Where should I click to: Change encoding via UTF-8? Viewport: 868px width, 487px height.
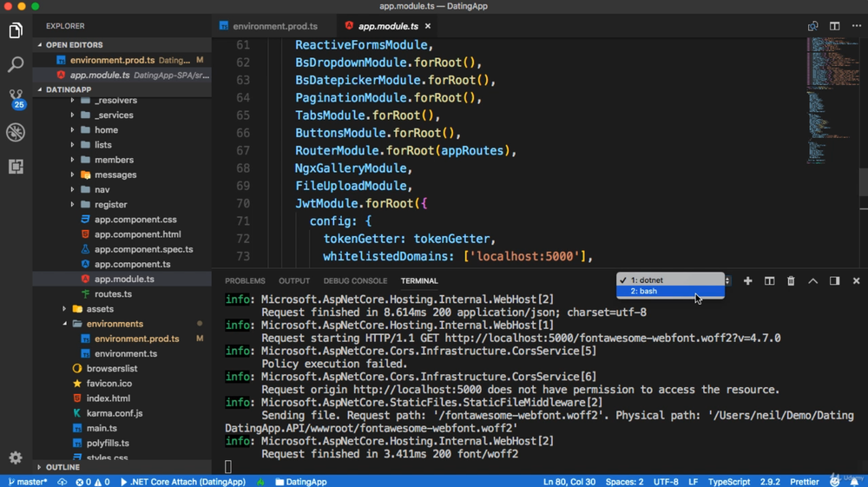[666, 482]
